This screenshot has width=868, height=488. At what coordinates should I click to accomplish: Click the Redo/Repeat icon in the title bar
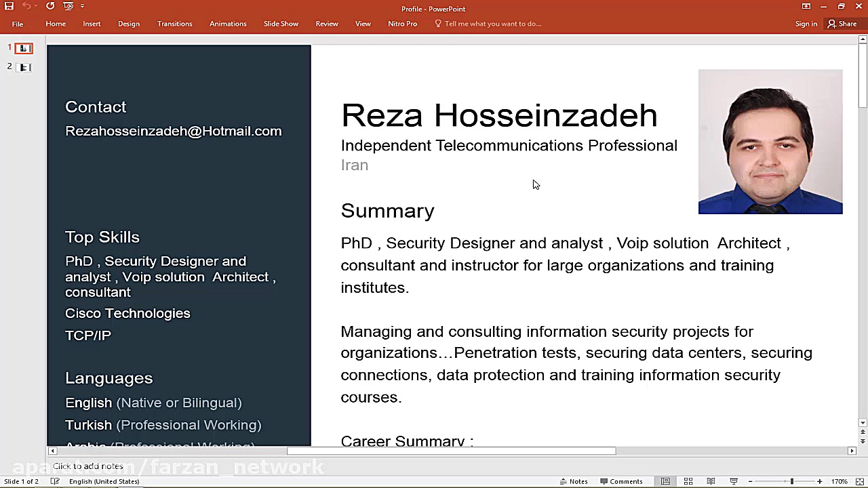tap(50, 6)
